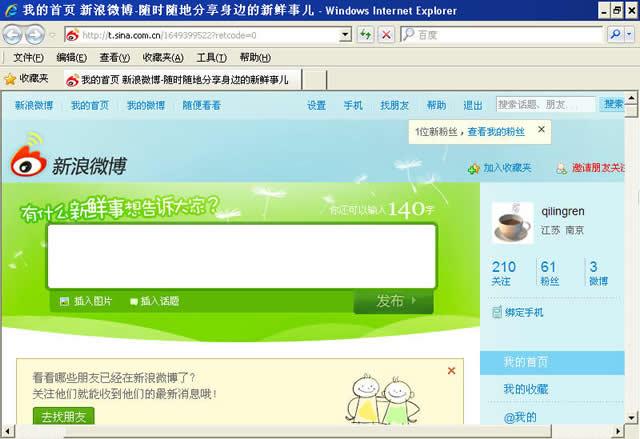
Task: Click the blue 搜索 button
Action: 612,104
